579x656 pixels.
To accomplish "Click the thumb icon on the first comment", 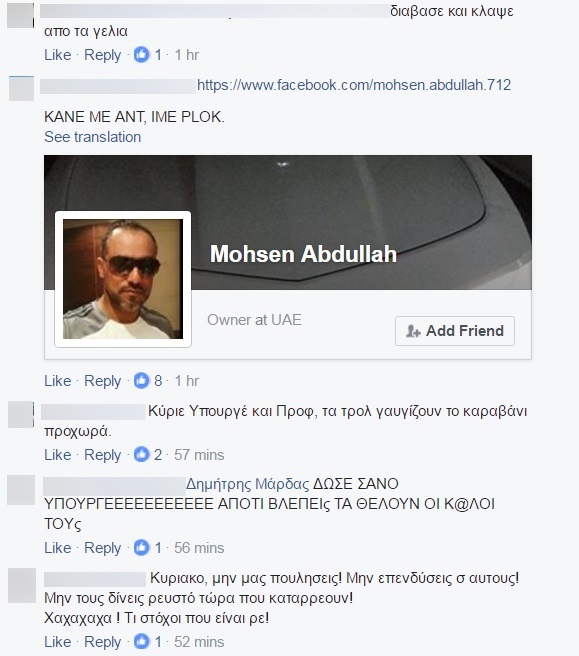I will (x=141, y=54).
